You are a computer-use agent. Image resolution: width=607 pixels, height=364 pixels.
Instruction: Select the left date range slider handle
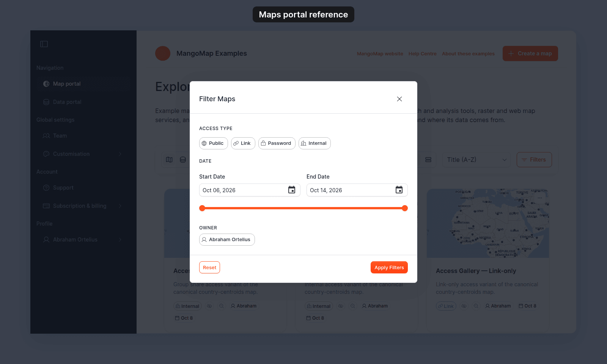pyautogui.click(x=202, y=208)
